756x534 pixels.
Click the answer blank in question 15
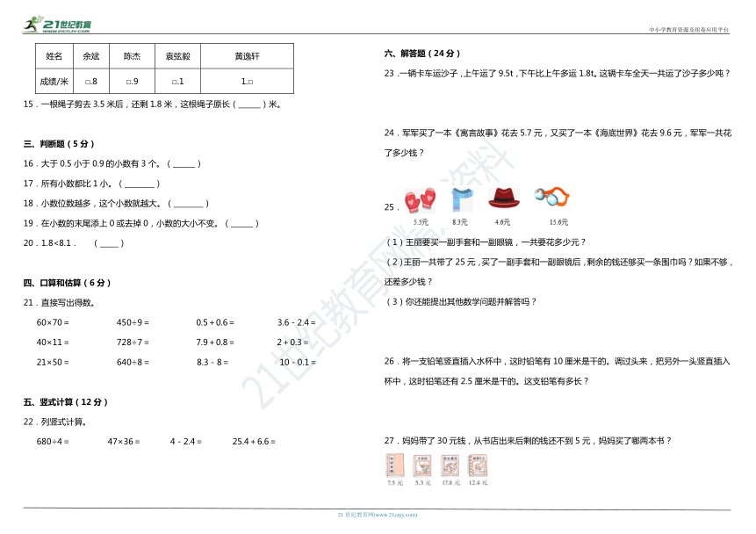point(249,105)
